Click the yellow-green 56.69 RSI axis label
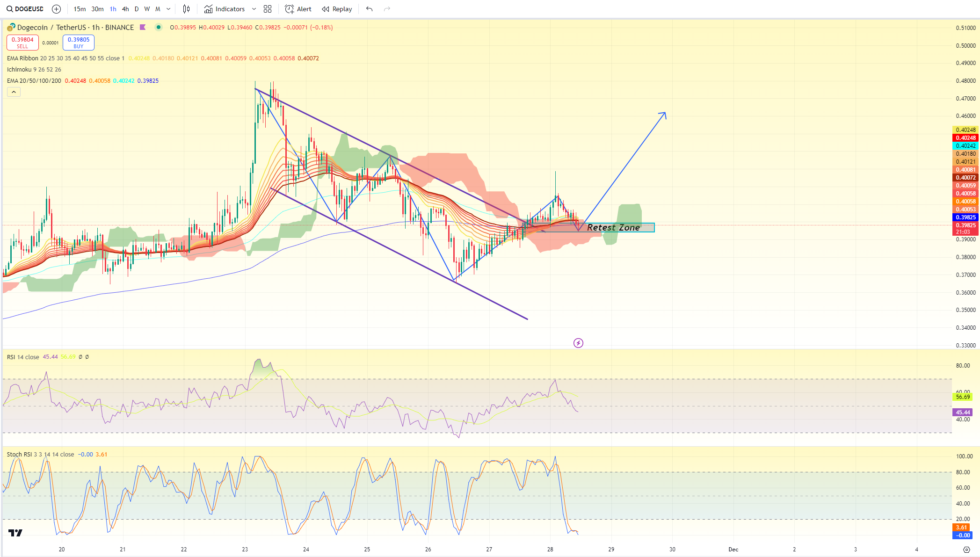Image resolution: width=980 pixels, height=557 pixels. tap(963, 397)
